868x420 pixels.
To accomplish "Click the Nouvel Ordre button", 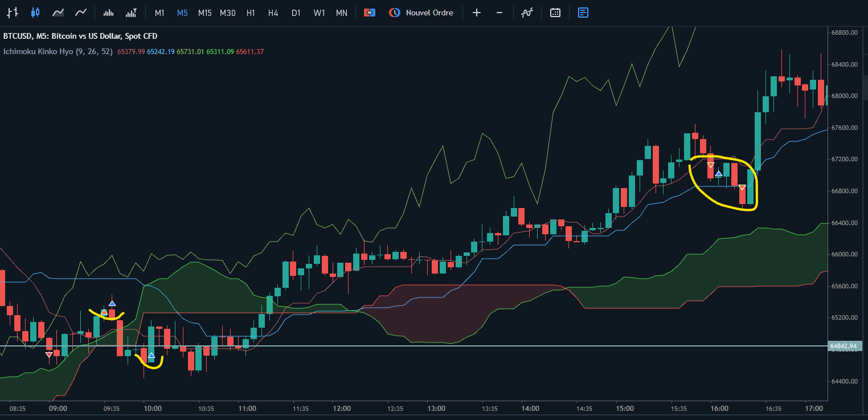I will (x=421, y=12).
